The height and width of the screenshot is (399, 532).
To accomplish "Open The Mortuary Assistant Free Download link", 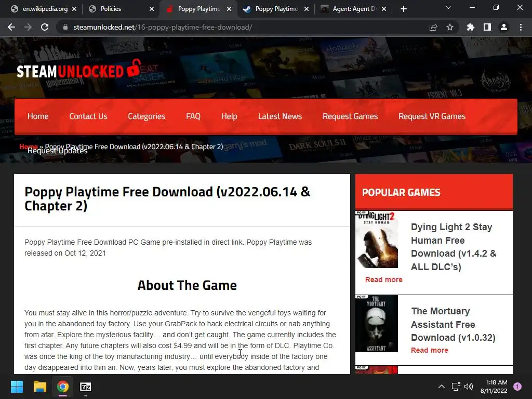I will [x=453, y=324].
